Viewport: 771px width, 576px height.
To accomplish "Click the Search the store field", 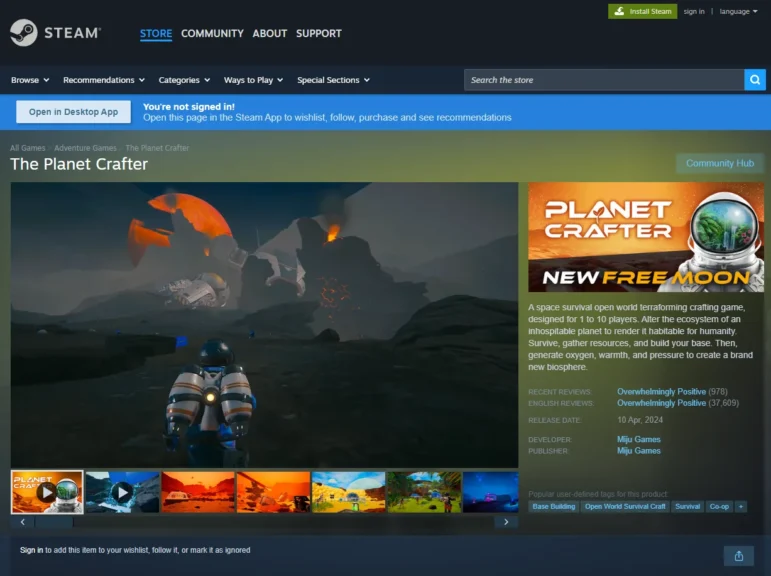I will tap(604, 80).
